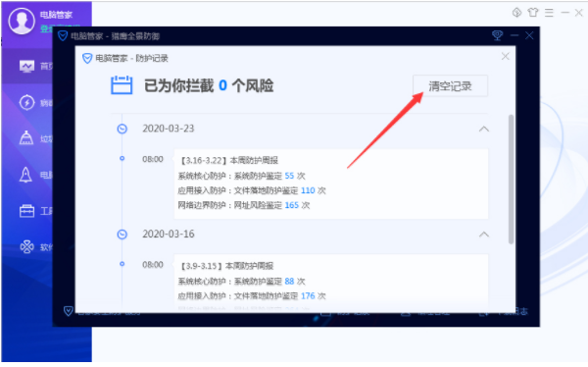This screenshot has height=367, width=588.
Task: Open software management clover icon in sidebar
Action: coord(26,247)
